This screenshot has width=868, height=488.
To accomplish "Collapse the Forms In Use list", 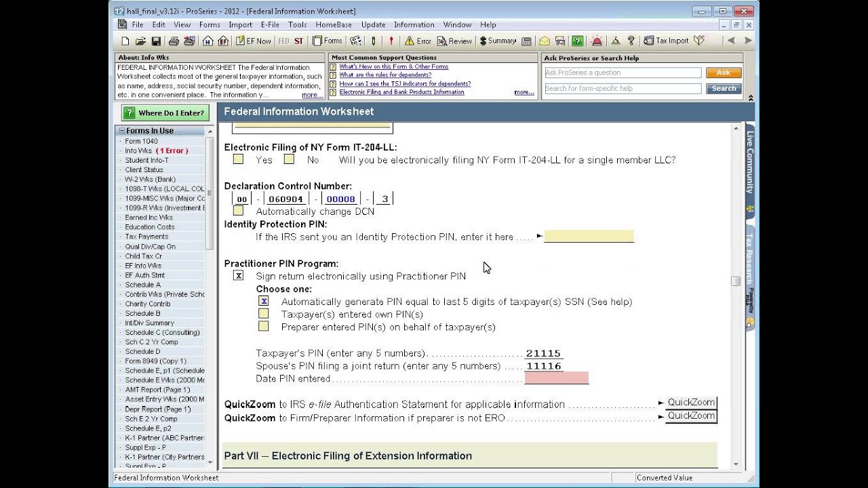I will [122, 131].
